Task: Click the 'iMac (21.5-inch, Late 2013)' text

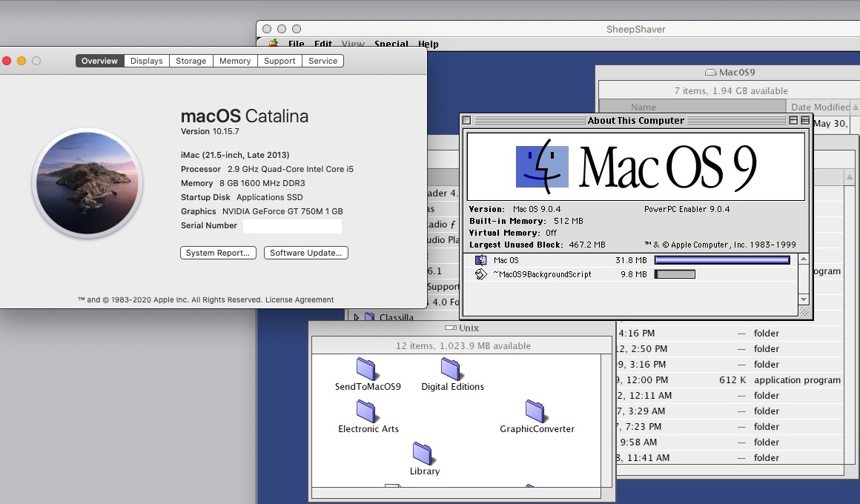Action: [x=235, y=155]
